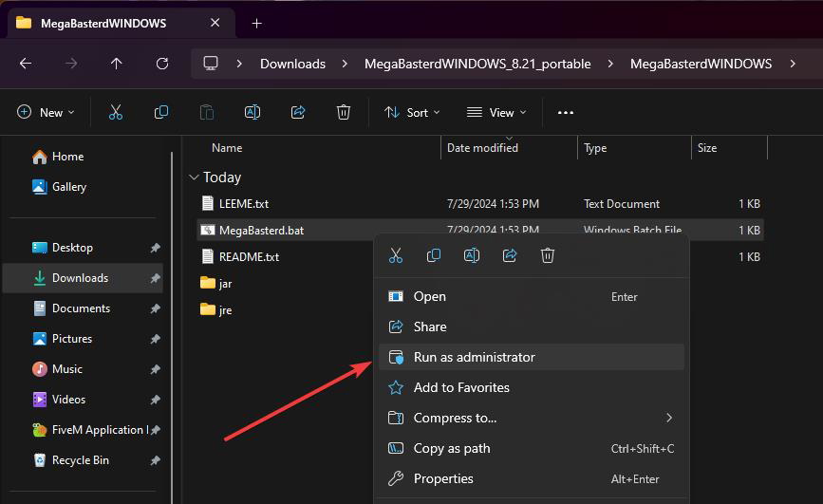Open the New item menu
The height and width of the screenshot is (504, 823).
coord(47,112)
